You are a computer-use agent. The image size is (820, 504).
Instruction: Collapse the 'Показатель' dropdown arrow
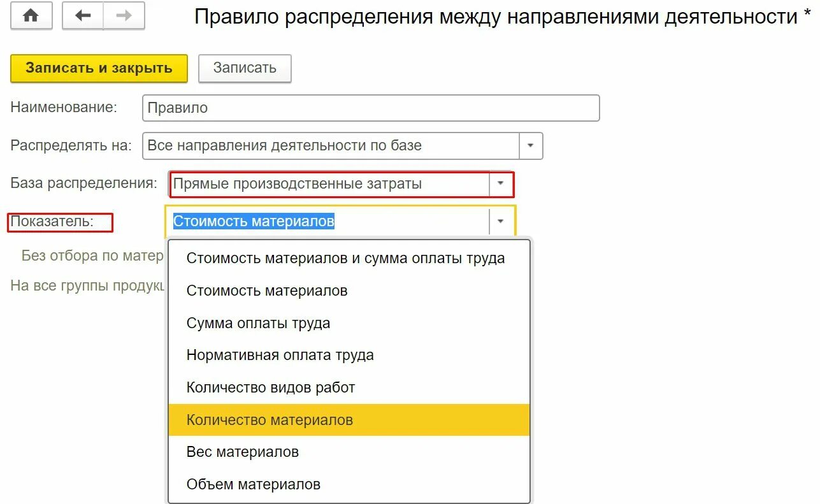501,221
